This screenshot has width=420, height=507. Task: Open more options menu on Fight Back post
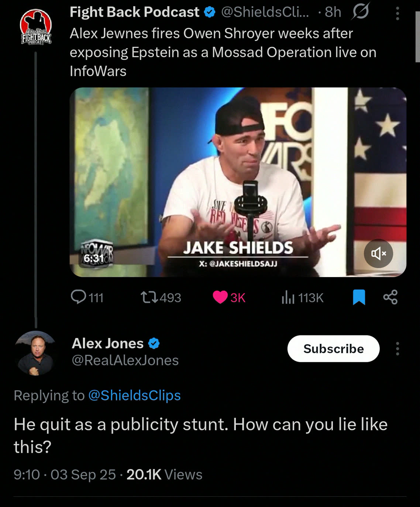click(397, 13)
